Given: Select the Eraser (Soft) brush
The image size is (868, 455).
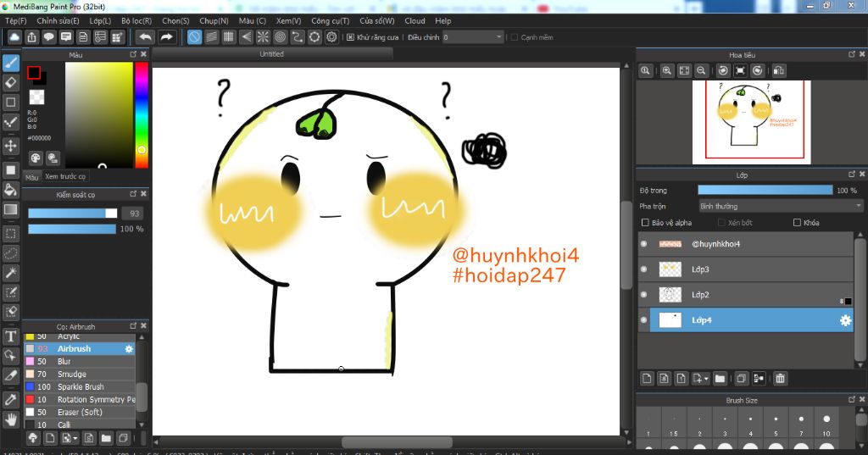Looking at the screenshot, I should point(80,413).
